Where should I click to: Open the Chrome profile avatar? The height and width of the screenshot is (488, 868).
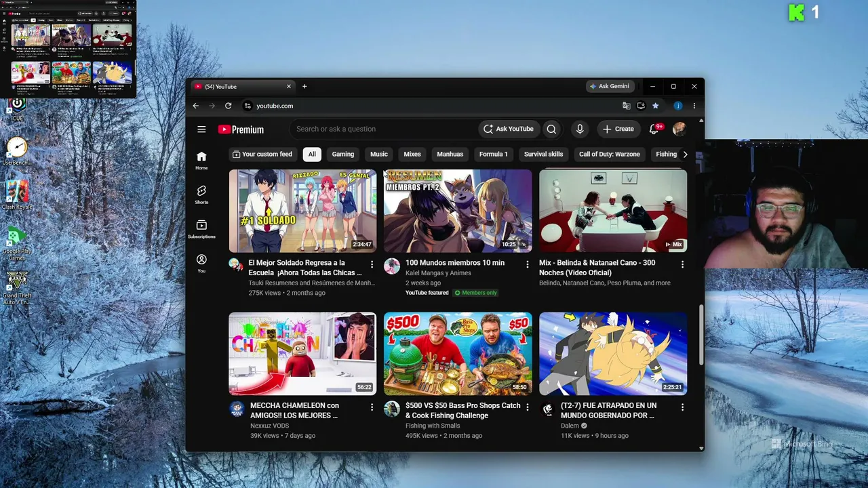pos(677,106)
